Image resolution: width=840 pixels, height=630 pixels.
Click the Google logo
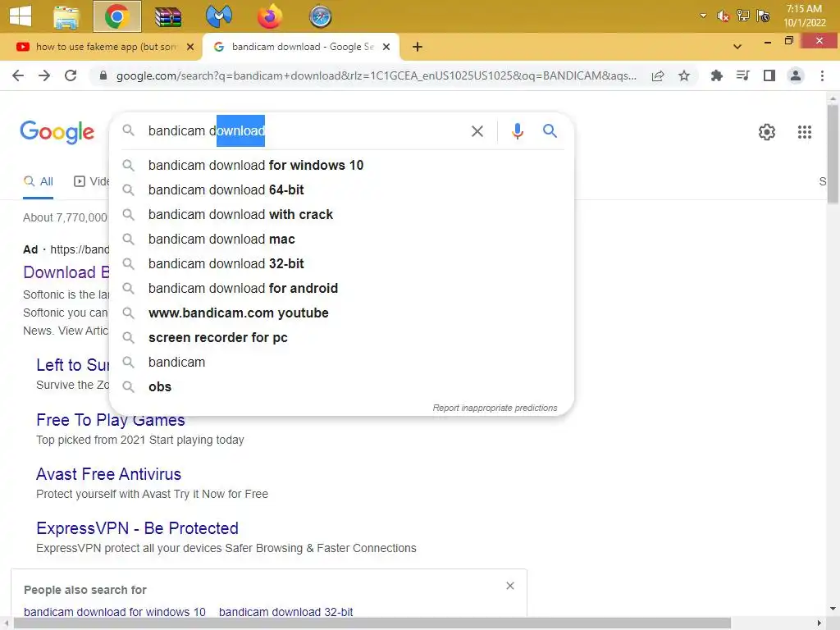(x=57, y=132)
